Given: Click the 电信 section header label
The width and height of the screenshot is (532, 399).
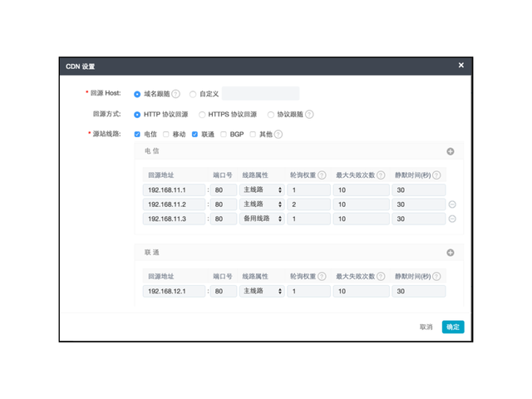Looking at the screenshot, I should click(151, 151).
